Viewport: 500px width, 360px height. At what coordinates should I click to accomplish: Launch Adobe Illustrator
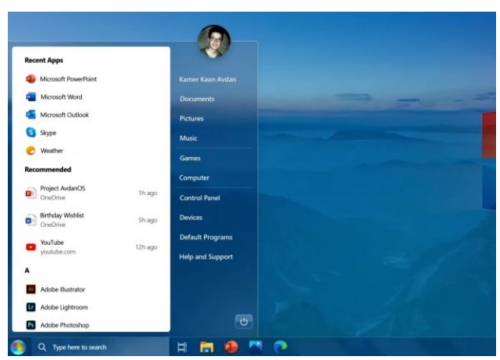tap(55, 289)
